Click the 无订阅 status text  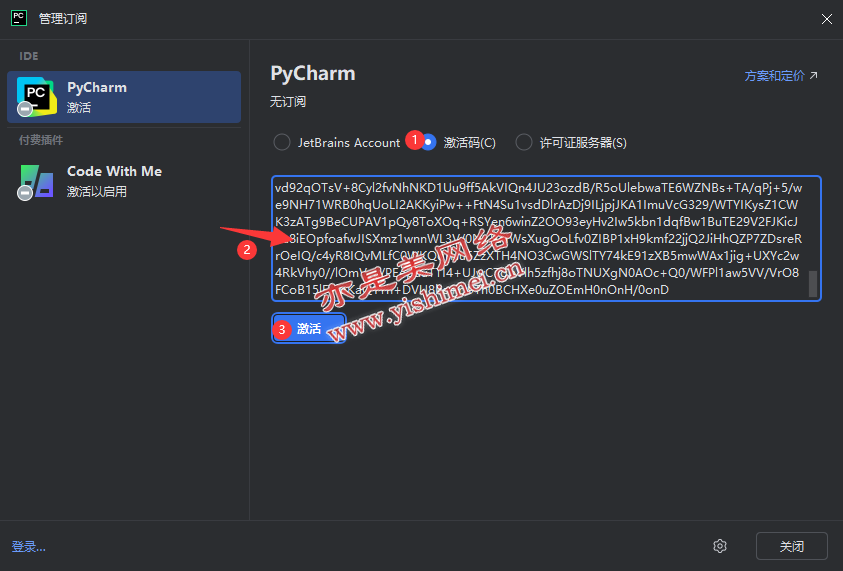click(288, 102)
